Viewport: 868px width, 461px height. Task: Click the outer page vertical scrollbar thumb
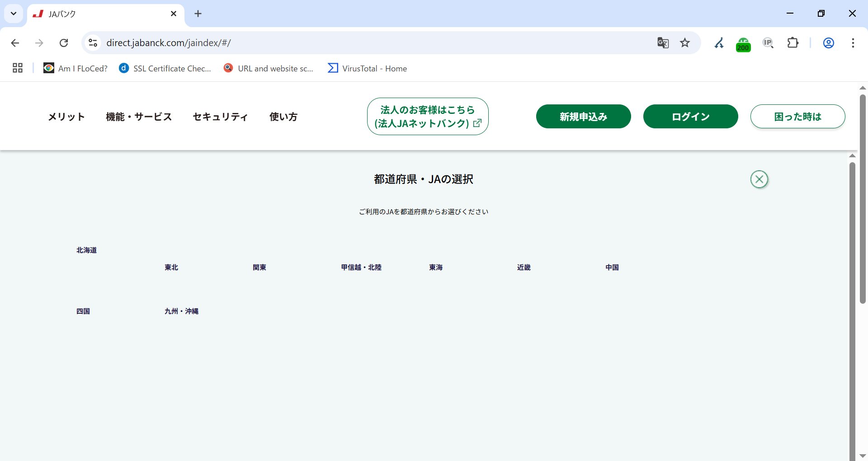click(863, 199)
